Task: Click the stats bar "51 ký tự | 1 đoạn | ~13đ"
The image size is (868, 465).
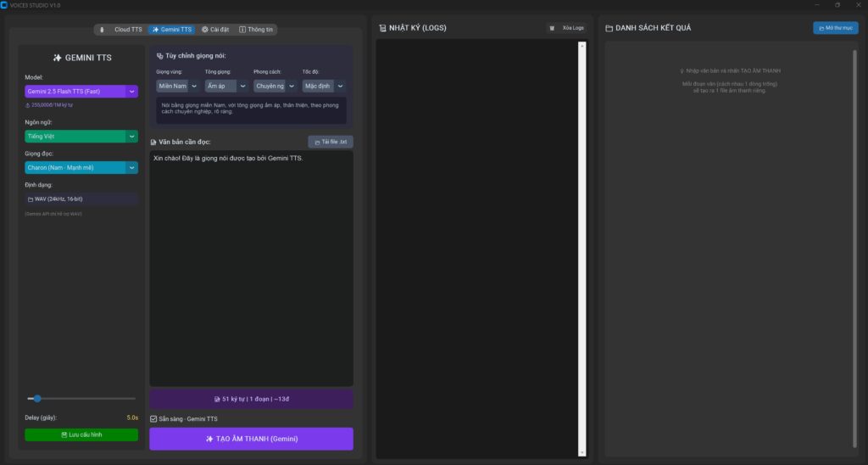Action: click(x=251, y=399)
